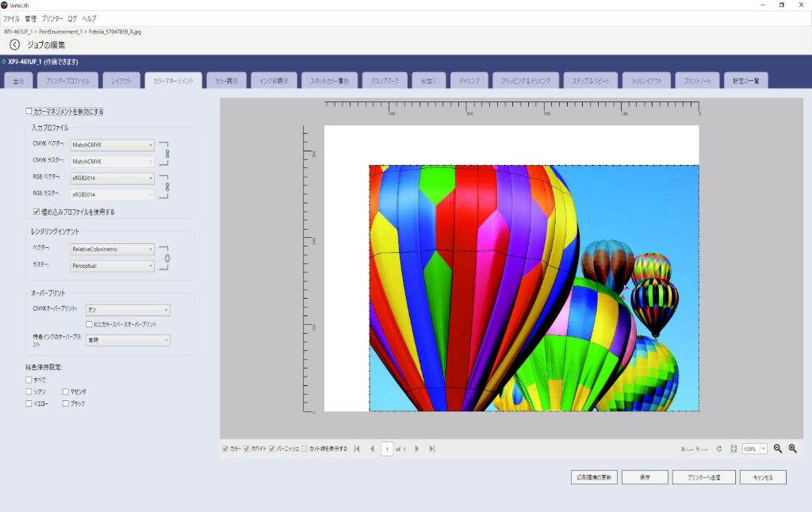Image resolution: width=812 pixels, height=512 pixels.
Task: Open the プリンター menu in the menu bar
Action: click(52, 17)
